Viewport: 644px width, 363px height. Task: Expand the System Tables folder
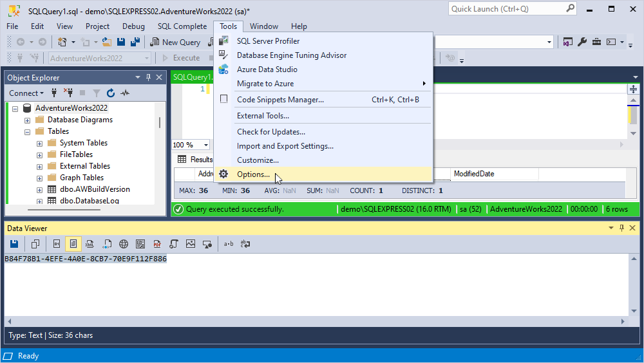point(39,144)
